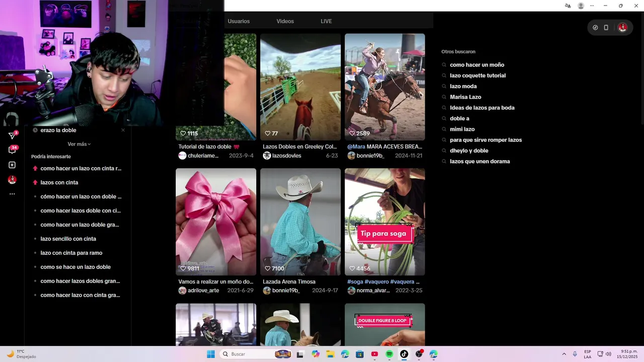The image size is (644, 362).
Task: Switch to the LIVE tab
Action: coord(326,21)
